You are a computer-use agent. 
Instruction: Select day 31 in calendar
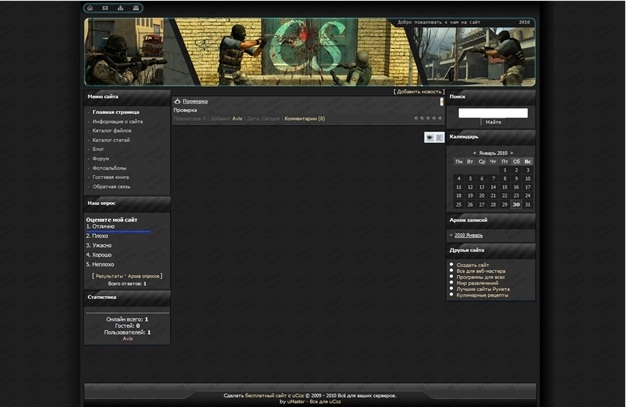click(528, 204)
